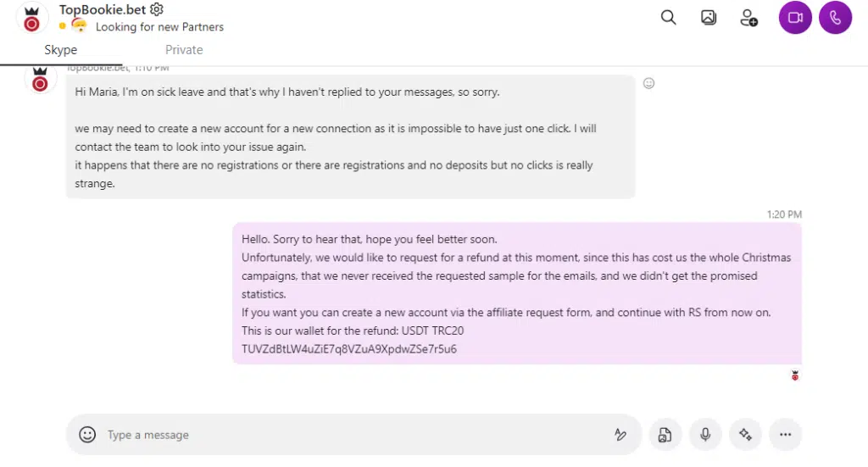Add people to this chat
868x467 pixels.
pos(748,17)
